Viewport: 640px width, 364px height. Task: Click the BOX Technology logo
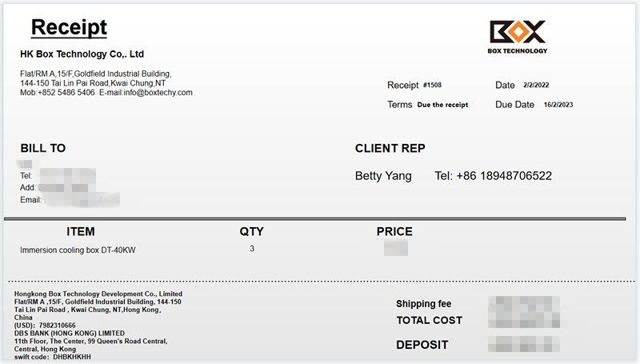pos(517,37)
